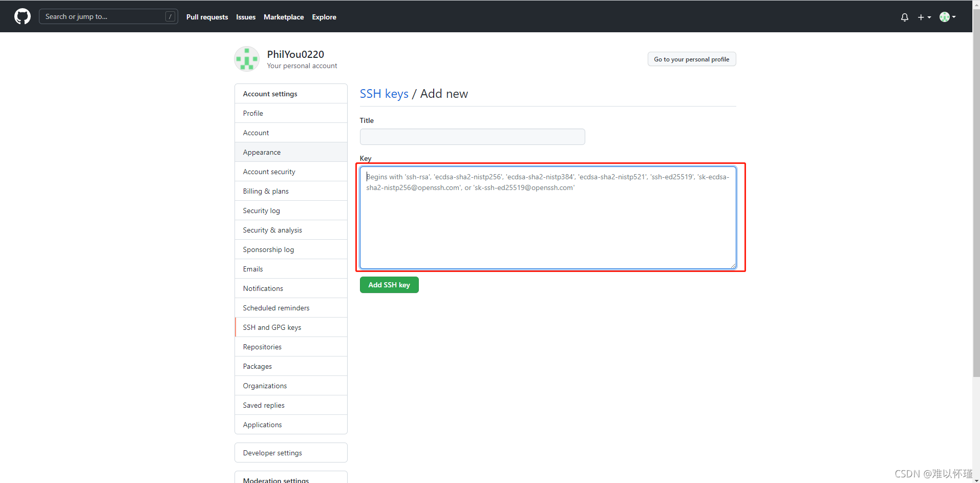980x483 pixels.
Task: Open Account settings item in sidebar
Action: [291, 133]
